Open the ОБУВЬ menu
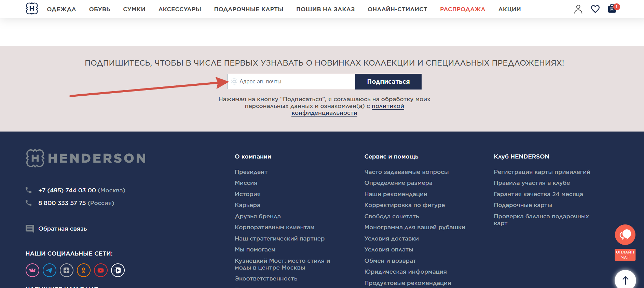Viewport: 644px width, 288px height. (x=99, y=9)
